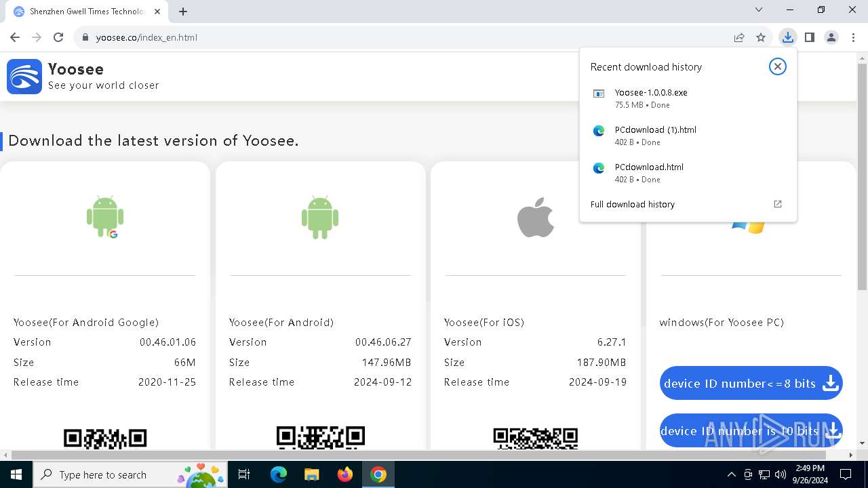Open the Chrome profile avatar
The image size is (868, 488).
click(831, 37)
